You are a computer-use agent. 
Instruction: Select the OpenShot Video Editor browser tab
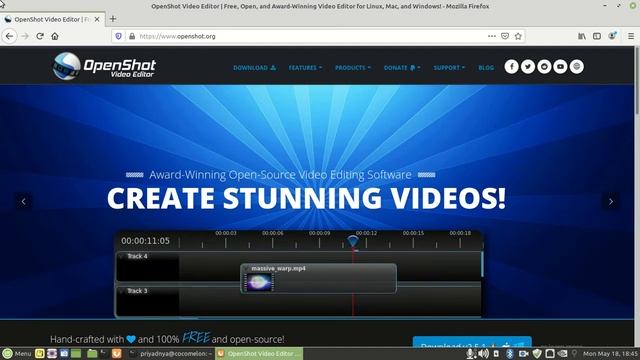point(52,19)
